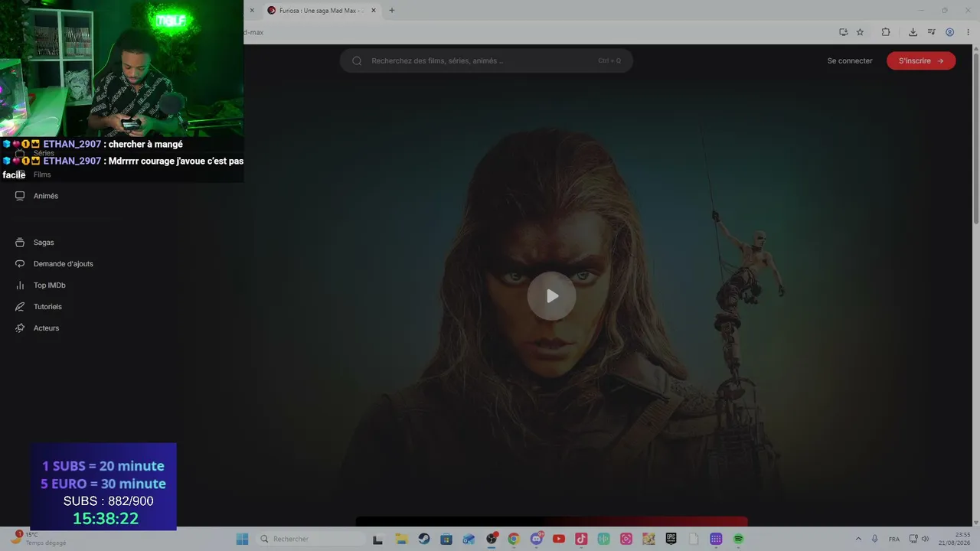
Task: Open Spotify from the taskbar
Action: click(x=739, y=539)
